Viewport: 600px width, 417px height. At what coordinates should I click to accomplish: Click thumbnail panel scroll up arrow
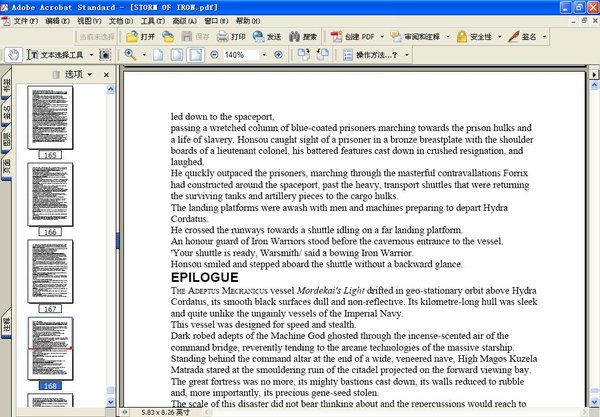[x=111, y=90]
